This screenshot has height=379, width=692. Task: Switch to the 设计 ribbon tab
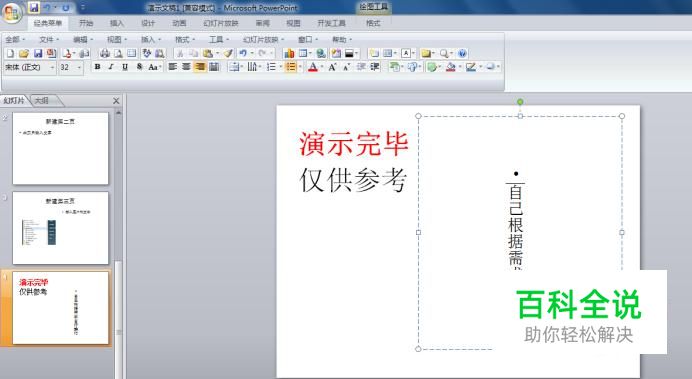[148, 23]
